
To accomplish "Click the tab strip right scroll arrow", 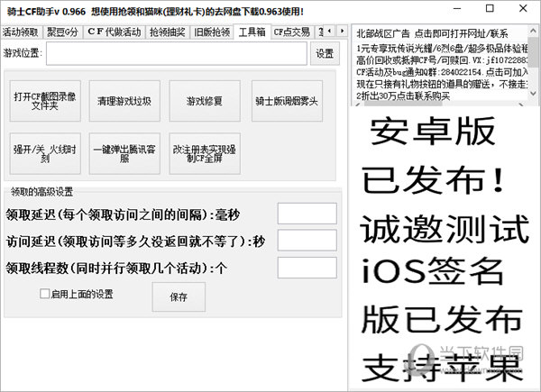I will 342,31.
